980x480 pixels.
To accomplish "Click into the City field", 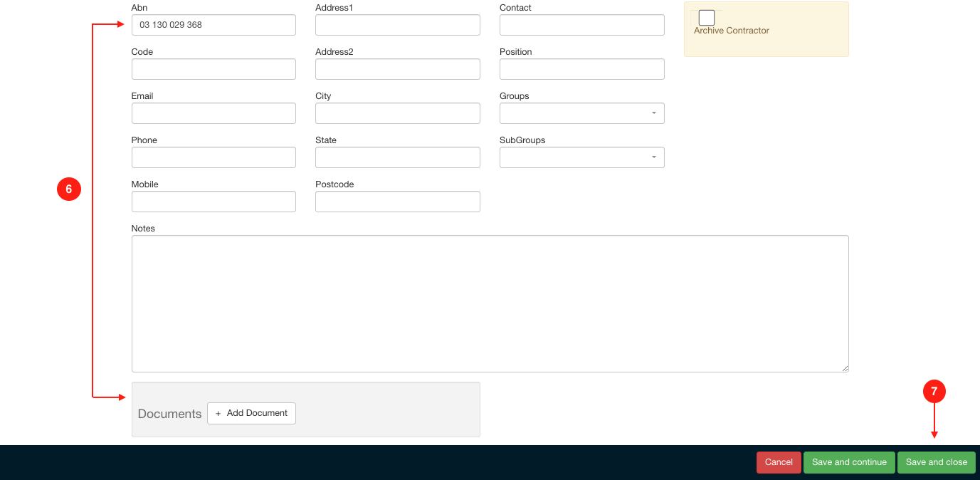I will (x=398, y=113).
